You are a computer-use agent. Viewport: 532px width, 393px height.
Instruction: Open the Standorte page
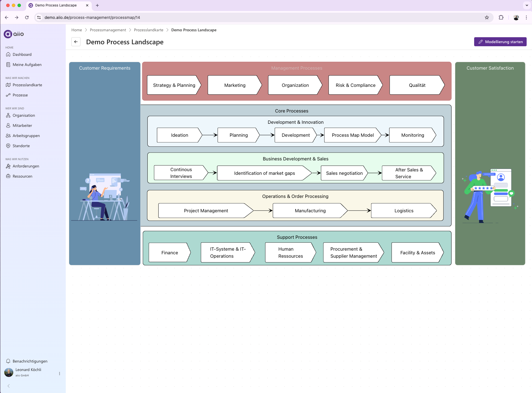[21, 146]
